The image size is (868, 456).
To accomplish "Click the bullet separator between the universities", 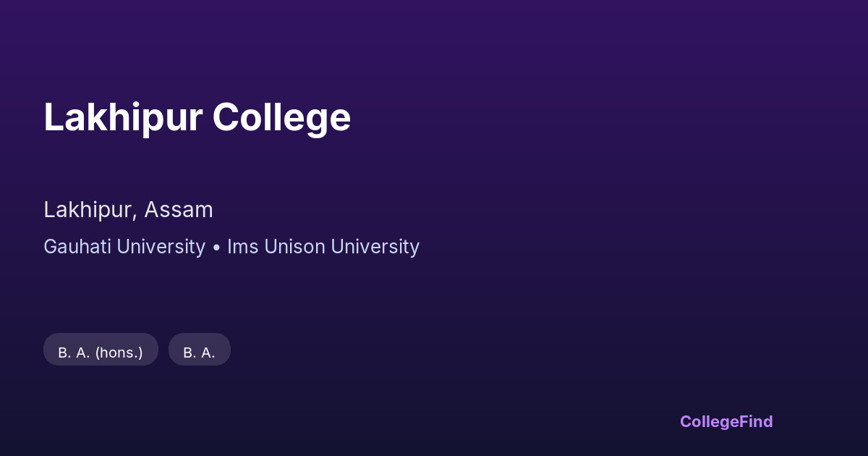I will 216,248.
